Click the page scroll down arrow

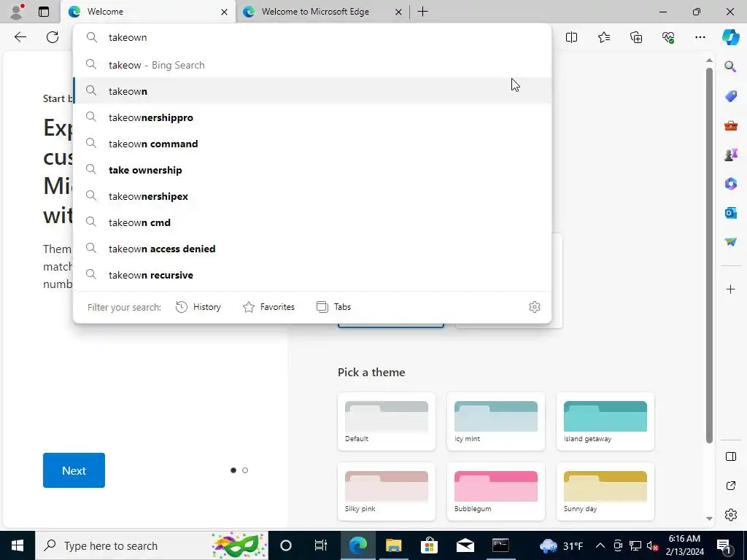709,518
